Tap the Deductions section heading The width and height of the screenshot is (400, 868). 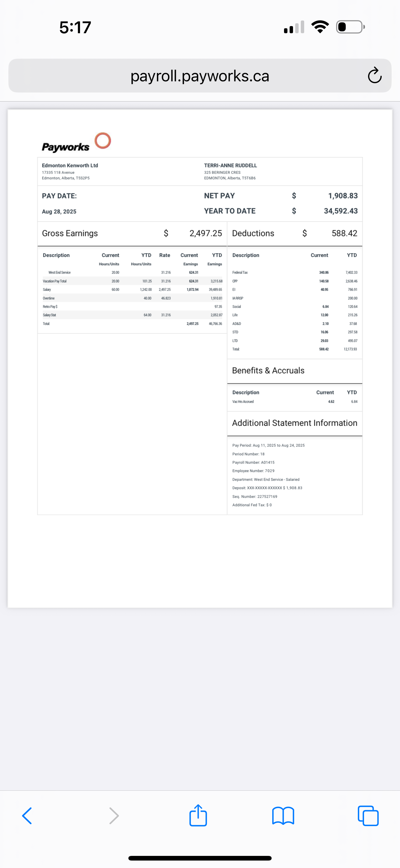(253, 233)
